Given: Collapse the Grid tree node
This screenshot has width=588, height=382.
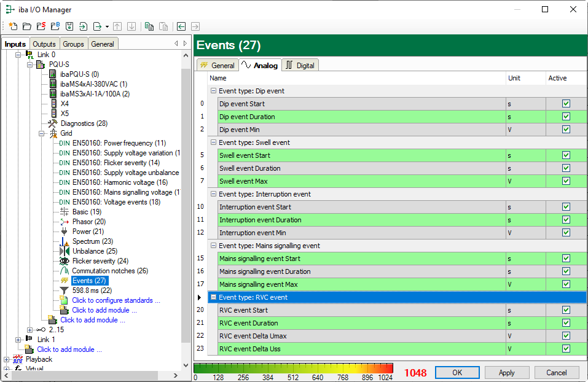Looking at the screenshot, I should tap(42, 133).
